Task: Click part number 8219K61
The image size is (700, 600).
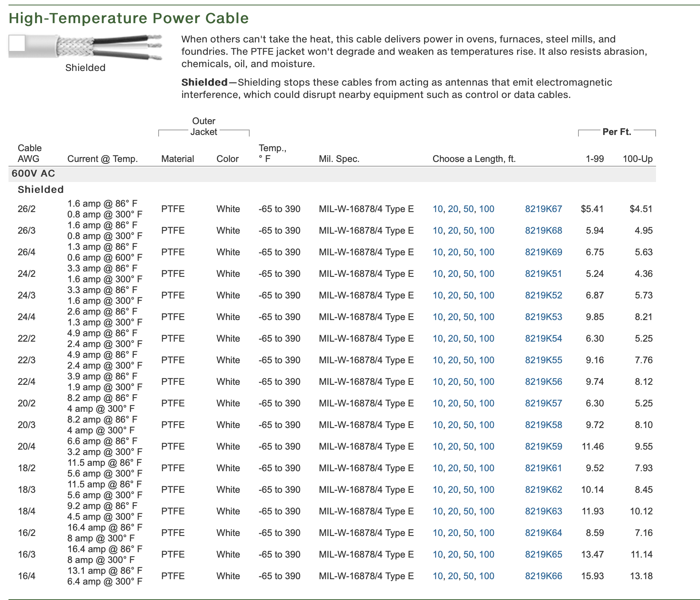Action: click(x=543, y=468)
